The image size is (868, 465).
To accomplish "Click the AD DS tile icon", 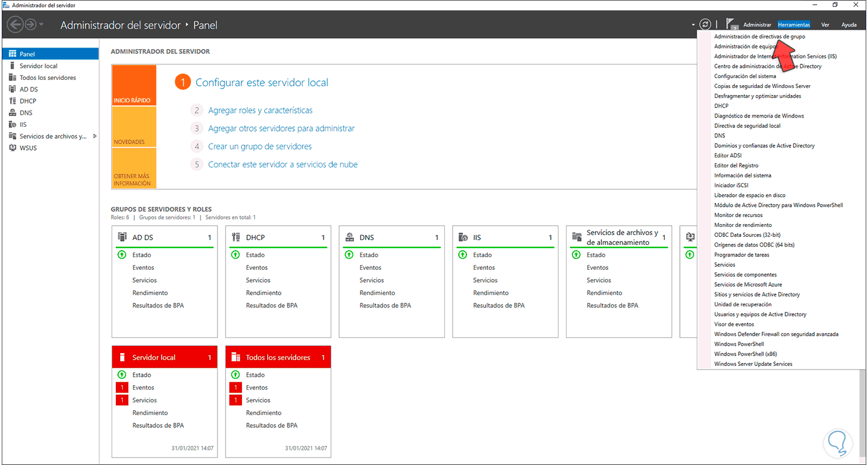I will [x=122, y=237].
